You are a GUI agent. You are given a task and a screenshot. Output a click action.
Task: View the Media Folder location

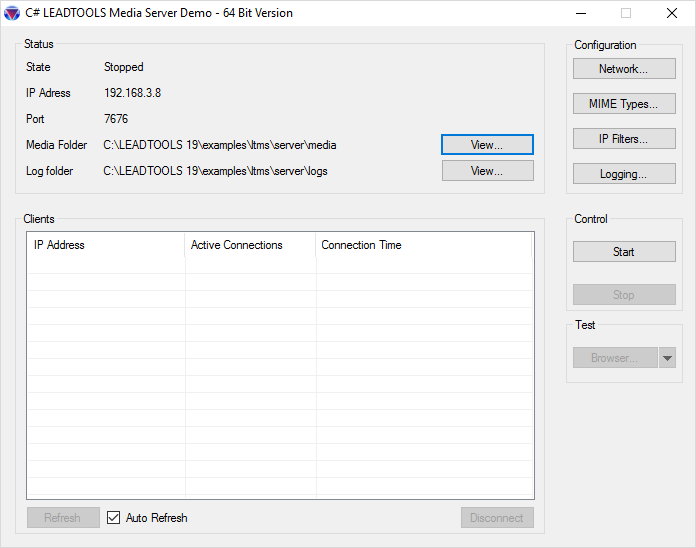(x=487, y=145)
